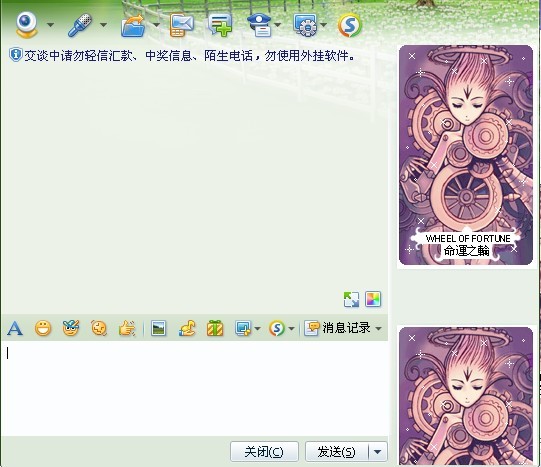Click the 发送(S) send button
This screenshot has width=541, height=467.
(x=337, y=451)
